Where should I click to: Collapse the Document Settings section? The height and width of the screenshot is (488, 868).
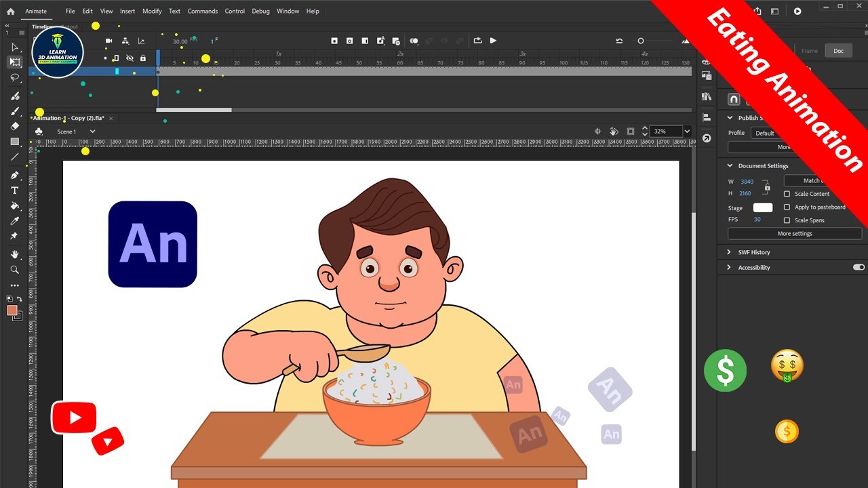[x=730, y=165]
